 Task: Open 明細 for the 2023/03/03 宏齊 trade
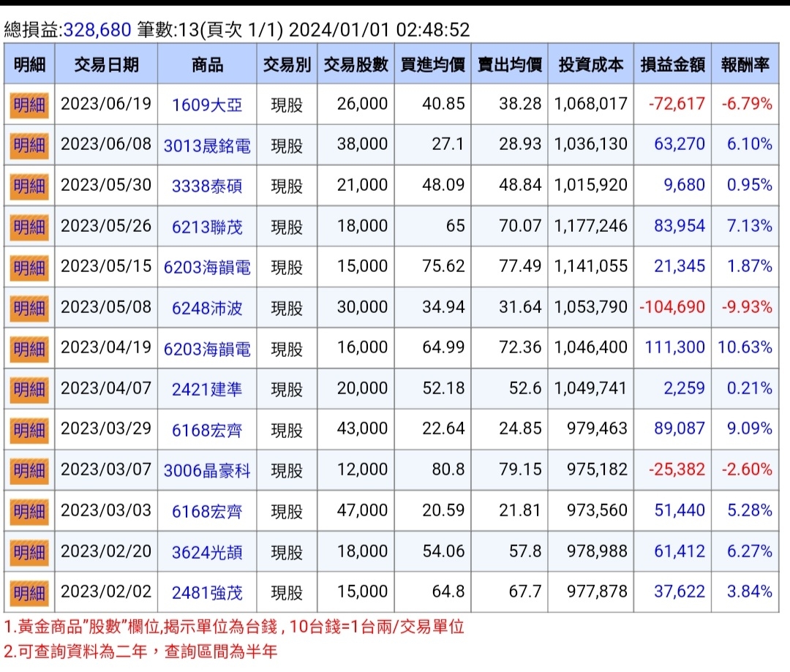click(x=29, y=512)
